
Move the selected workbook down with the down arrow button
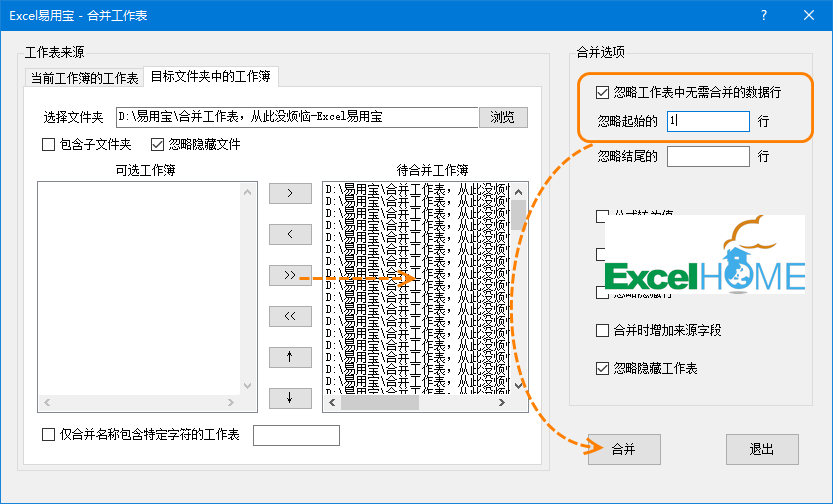pyautogui.click(x=290, y=398)
